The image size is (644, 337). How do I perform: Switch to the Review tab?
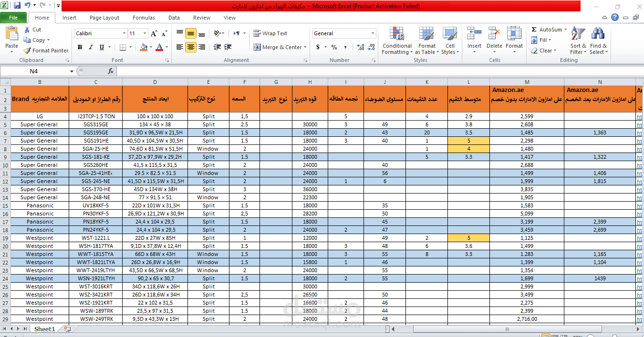pos(202,18)
